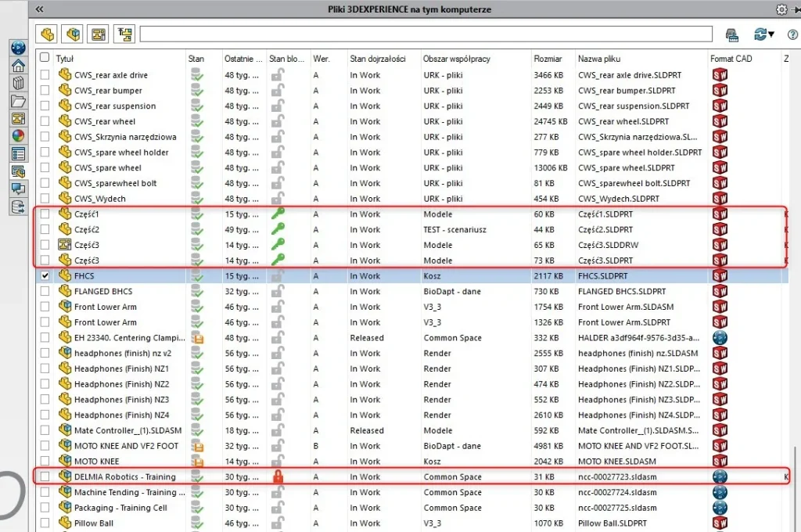Toggle the select-all header checkbox

45,57
